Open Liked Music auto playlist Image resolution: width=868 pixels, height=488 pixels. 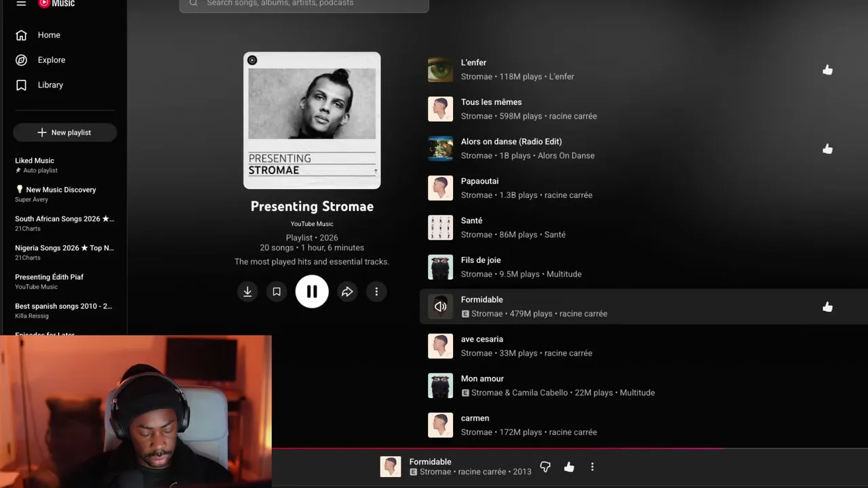[x=64, y=165]
